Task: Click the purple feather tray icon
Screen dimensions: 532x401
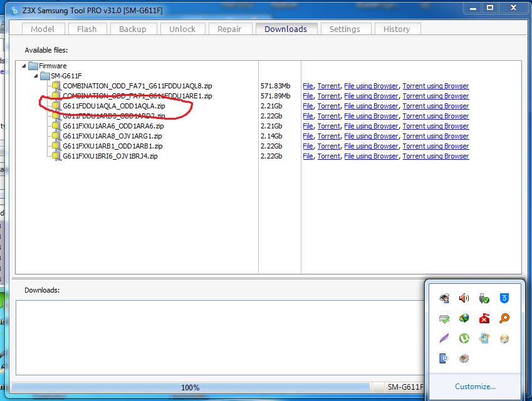Action: pos(444,338)
